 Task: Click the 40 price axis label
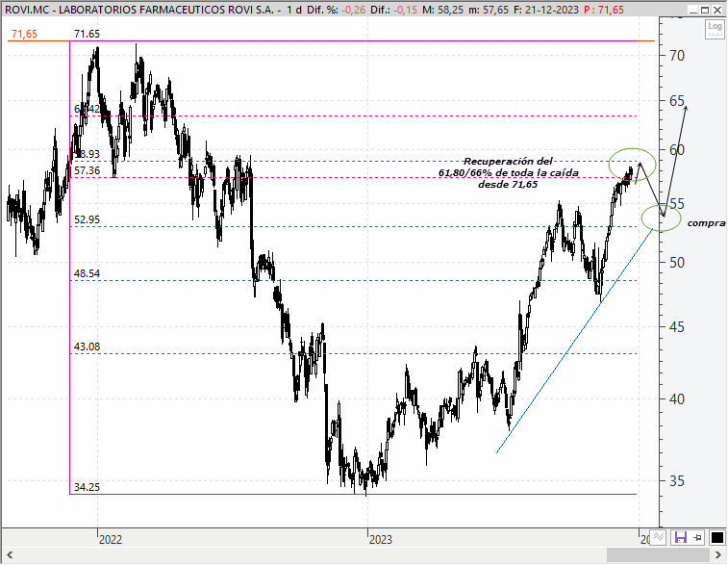point(677,398)
